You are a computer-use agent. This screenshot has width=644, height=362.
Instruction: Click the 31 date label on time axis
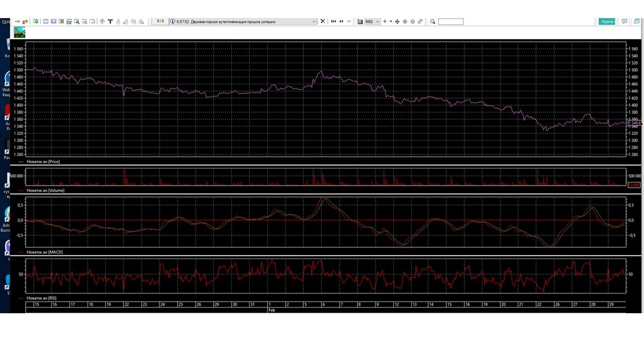(x=252, y=304)
